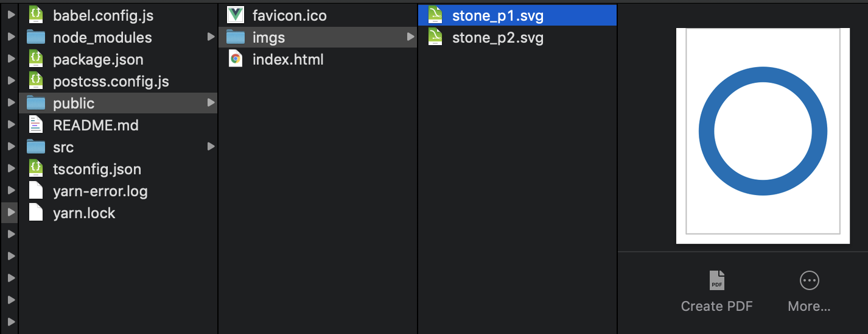Click the Create PDF icon
Viewport: 868px width, 334px height.
click(717, 281)
